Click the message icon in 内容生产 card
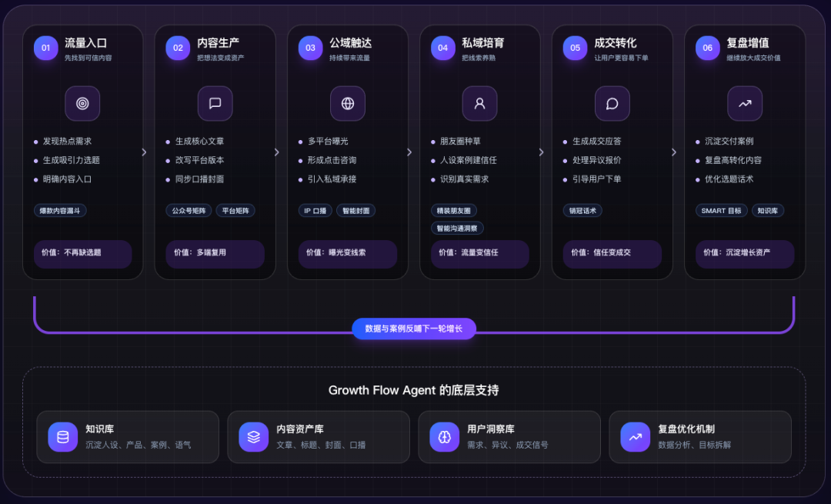This screenshot has width=831, height=504. pyautogui.click(x=215, y=103)
